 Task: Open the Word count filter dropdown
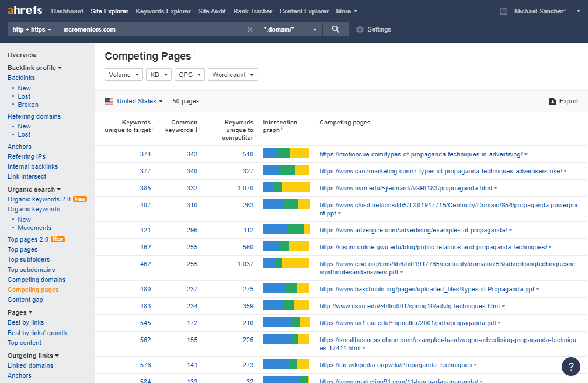point(233,75)
